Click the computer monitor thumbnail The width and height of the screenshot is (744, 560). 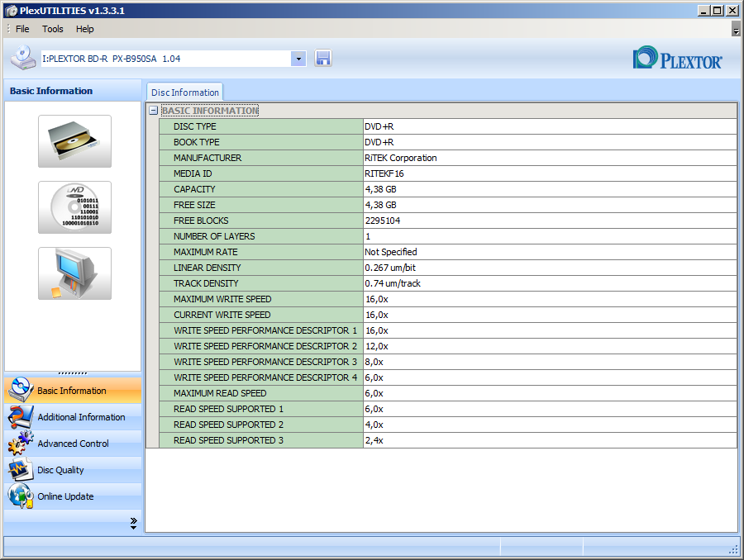(x=75, y=273)
